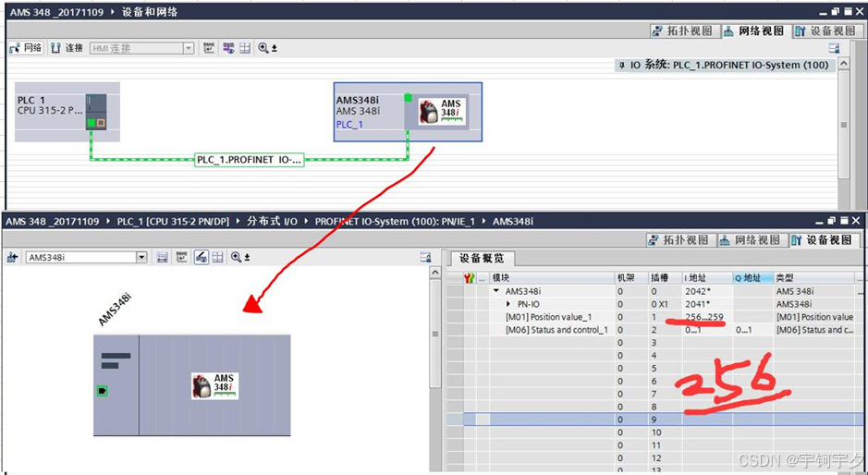This screenshot has width=868, height=475.
Task: Click the window settings icon at right of device toolbar
Action: pyautogui.click(x=425, y=258)
